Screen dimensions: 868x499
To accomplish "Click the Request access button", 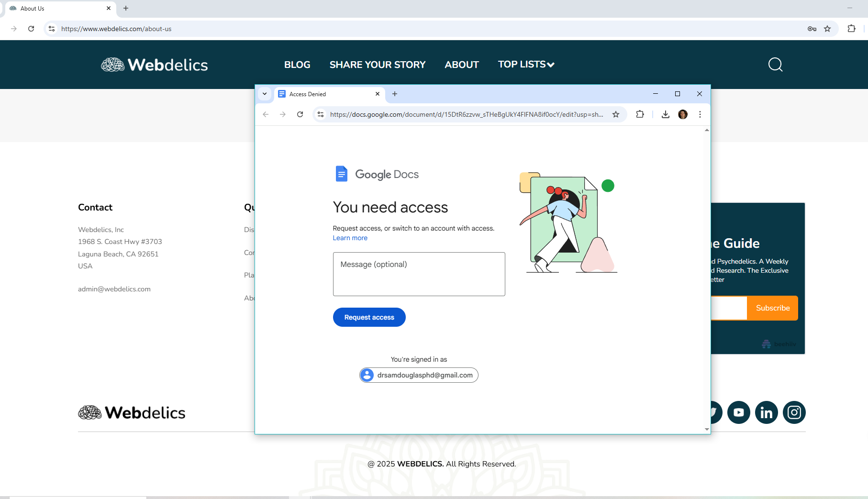I will 369,317.
